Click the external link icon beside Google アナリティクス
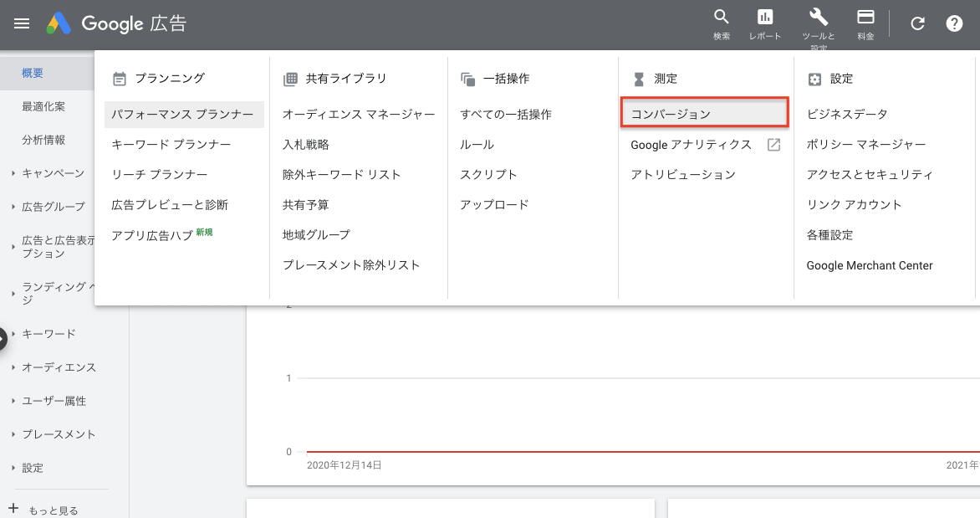Screen dimensions: 980x518 [x=773, y=145]
